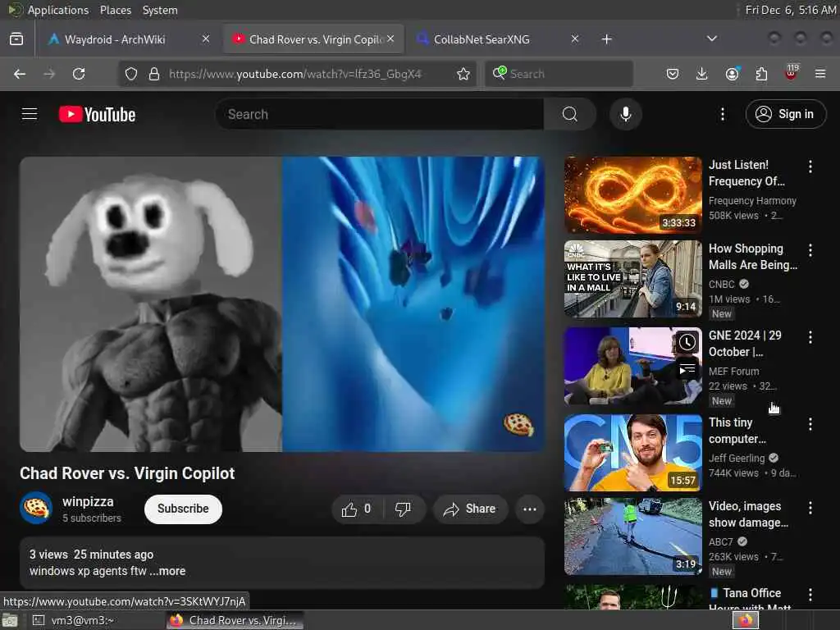Open the GNE 2024 video thumbnail
Screen dimensions: 840x630
tap(632, 365)
